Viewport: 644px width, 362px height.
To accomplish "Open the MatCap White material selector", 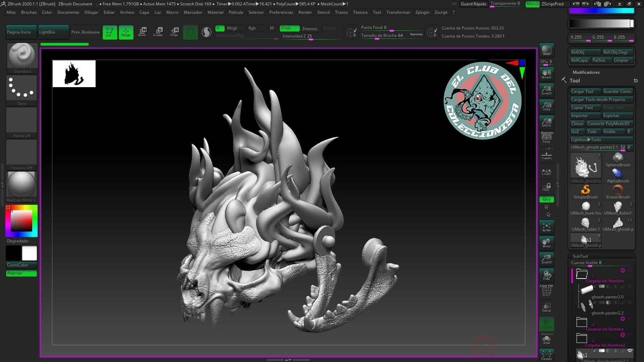I will point(21,186).
